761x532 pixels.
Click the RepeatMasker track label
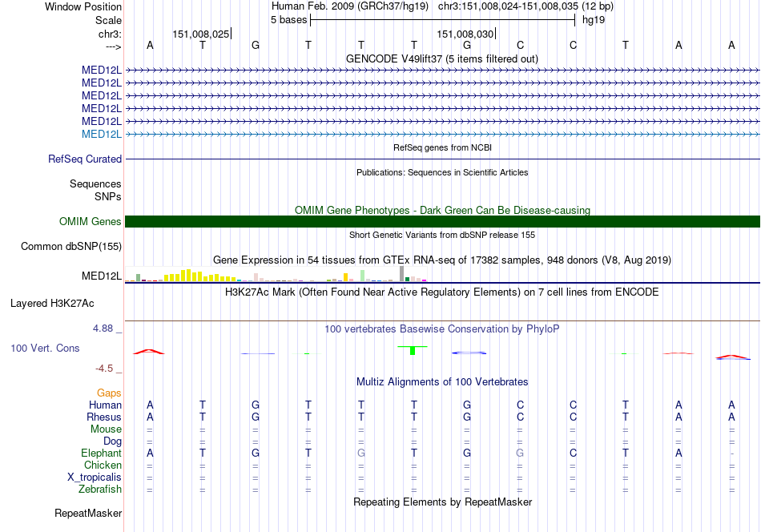(x=88, y=513)
